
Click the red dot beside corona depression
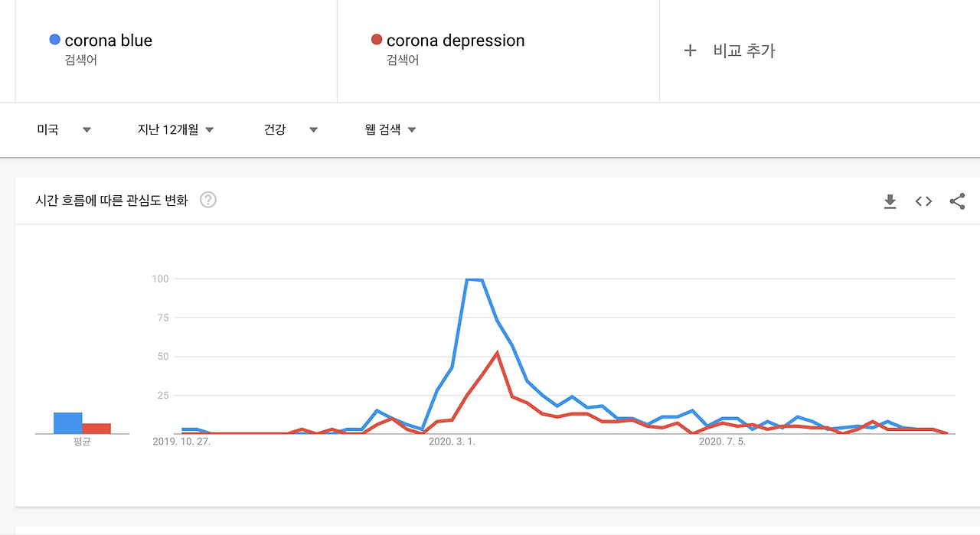[376, 39]
